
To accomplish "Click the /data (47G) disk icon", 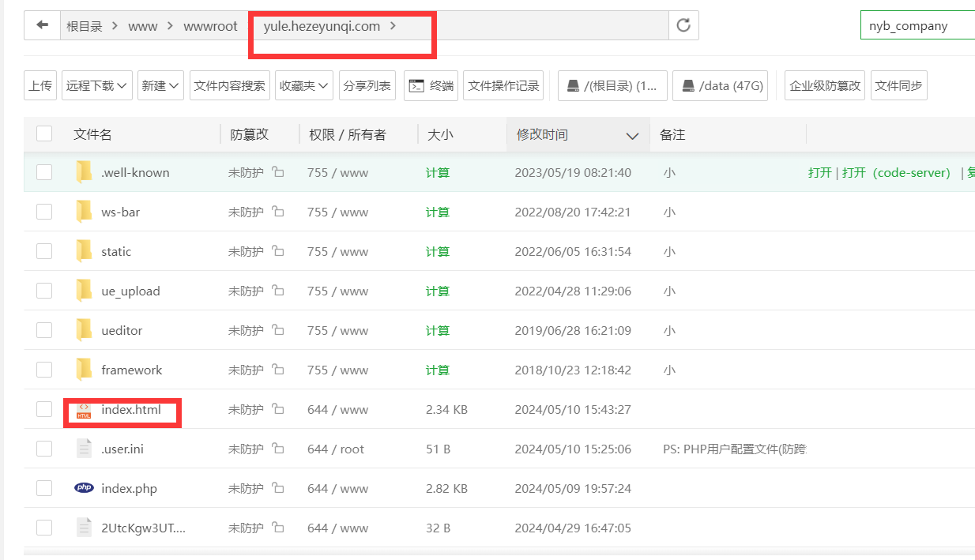I will click(x=688, y=85).
